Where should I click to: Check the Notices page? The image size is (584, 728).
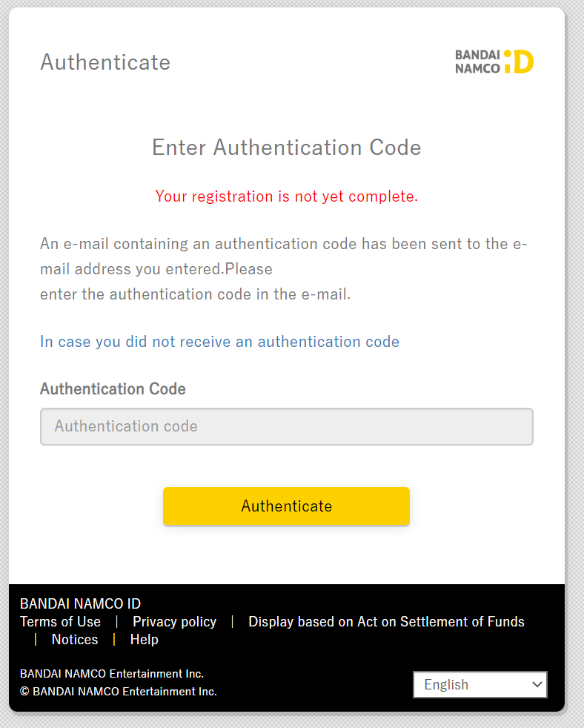[x=74, y=639]
